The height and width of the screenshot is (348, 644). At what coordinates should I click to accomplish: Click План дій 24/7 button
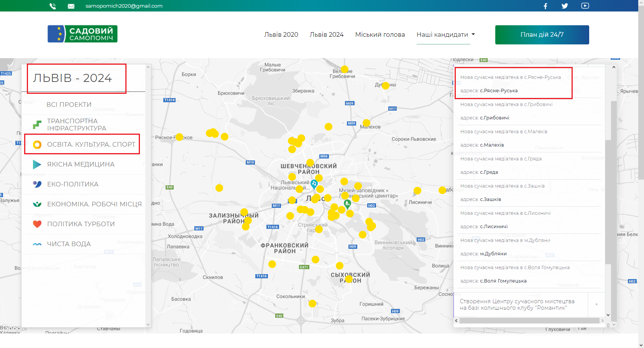[542, 35]
